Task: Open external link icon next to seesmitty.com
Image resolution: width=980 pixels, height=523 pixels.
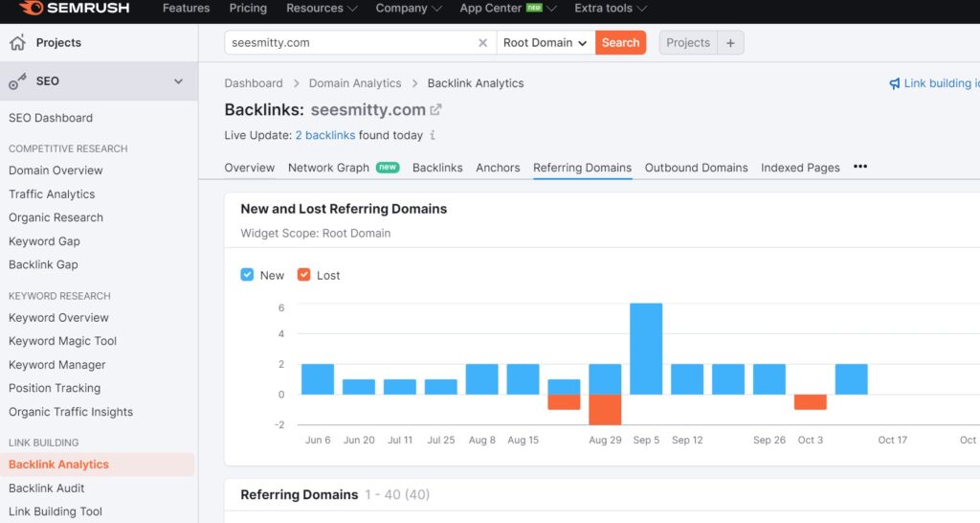Action: click(x=435, y=109)
